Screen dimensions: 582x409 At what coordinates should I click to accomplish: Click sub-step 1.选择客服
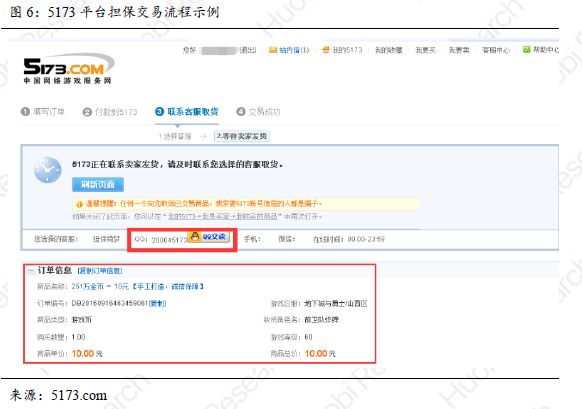[x=175, y=137]
